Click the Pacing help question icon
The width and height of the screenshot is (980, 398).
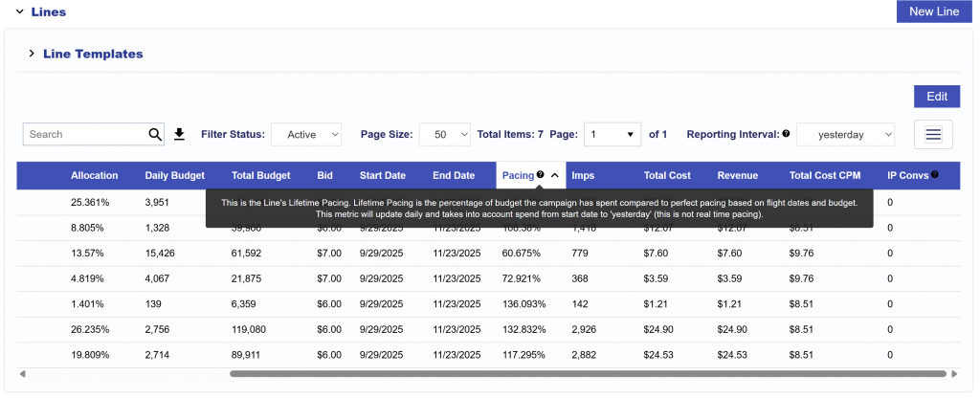click(x=541, y=175)
